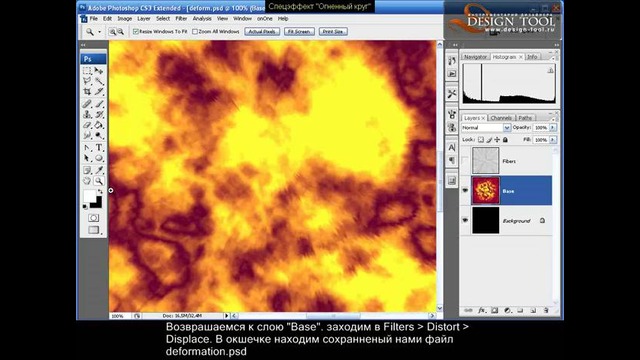This screenshot has width=640, height=360.
Task: Select the Lasso tool
Action: [x=87, y=81]
